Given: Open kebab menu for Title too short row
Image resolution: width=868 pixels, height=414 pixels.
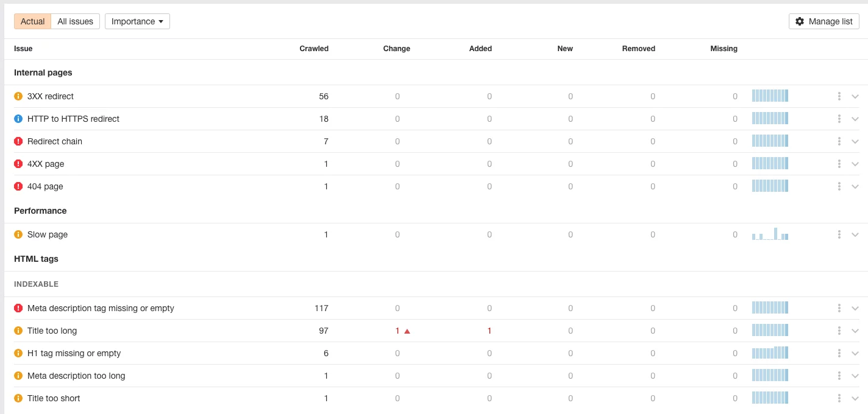Looking at the screenshot, I should 839,398.
